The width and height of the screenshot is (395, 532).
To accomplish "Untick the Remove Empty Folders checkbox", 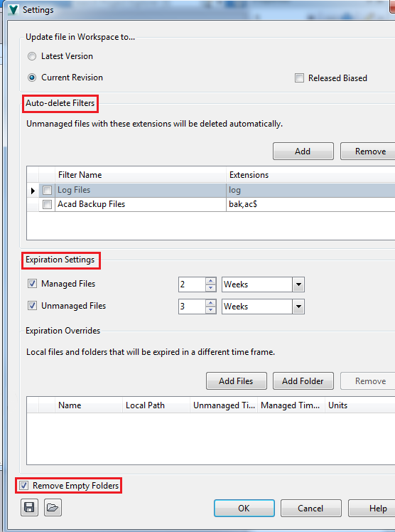I will (x=23, y=486).
